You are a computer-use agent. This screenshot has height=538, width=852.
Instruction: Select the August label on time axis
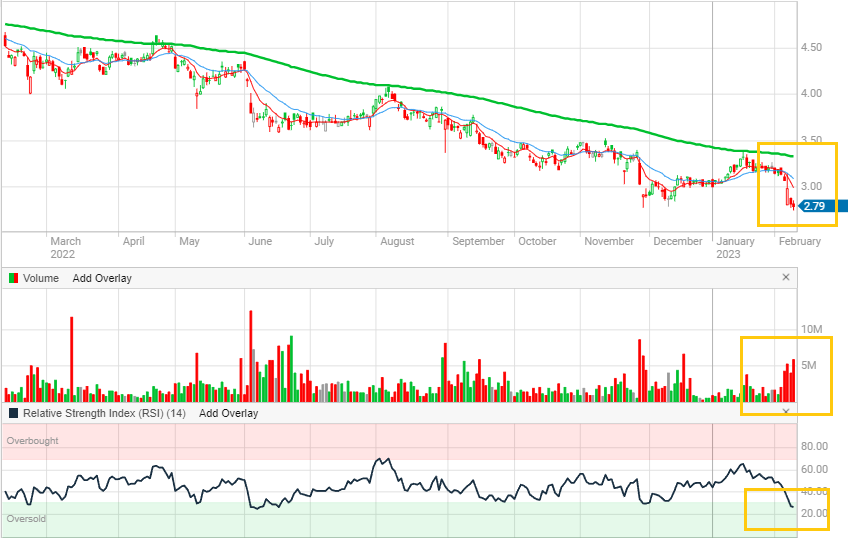click(x=397, y=241)
